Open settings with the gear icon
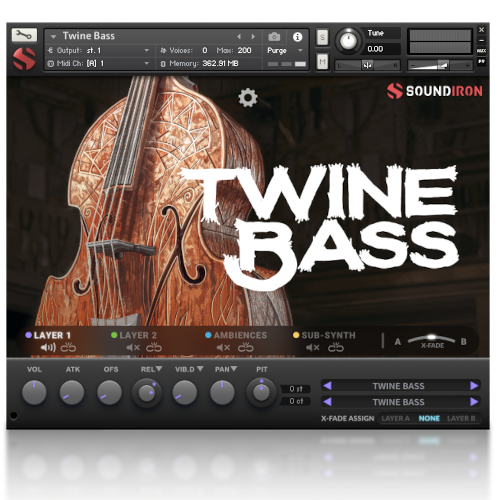500x500 pixels. pyautogui.click(x=248, y=98)
